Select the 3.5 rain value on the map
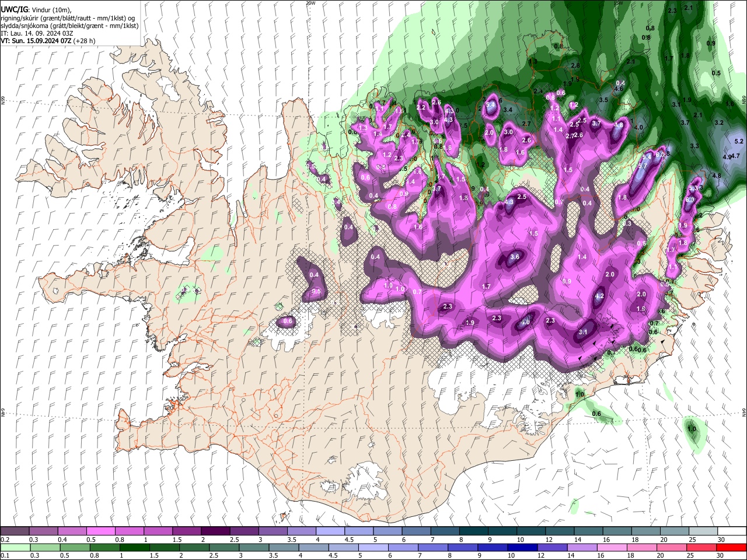This screenshot has width=747, height=560. [603, 100]
